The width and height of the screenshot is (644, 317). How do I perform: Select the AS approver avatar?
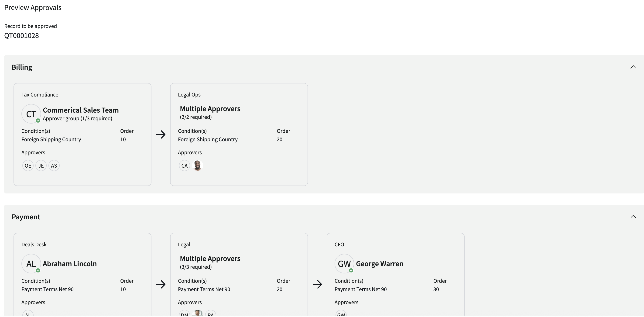(54, 166)
